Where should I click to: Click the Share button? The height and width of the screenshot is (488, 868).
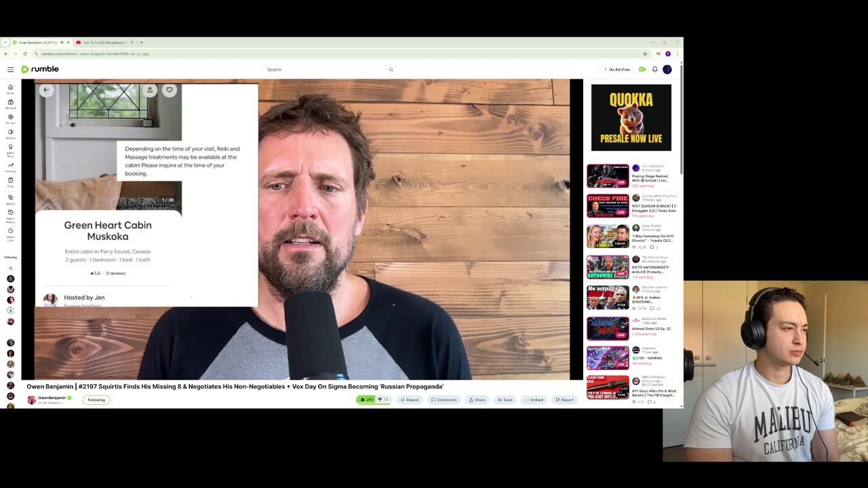point(477,400)
